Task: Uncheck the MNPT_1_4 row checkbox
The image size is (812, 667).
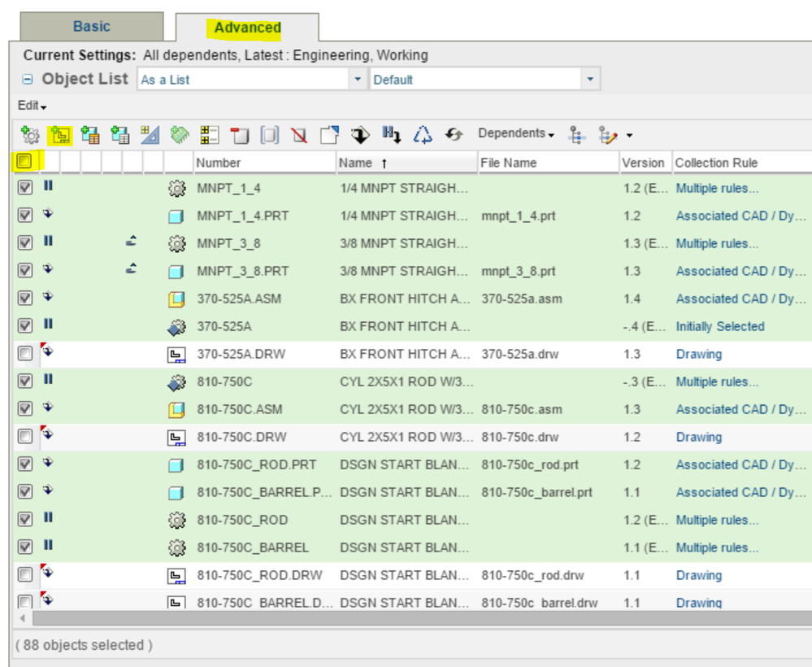Action: coord(24,188)
